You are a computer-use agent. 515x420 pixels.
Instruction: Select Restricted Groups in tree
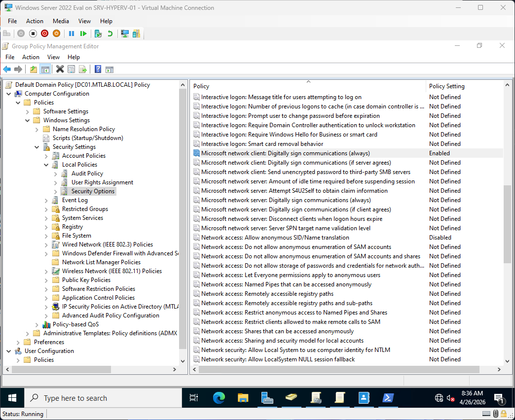(85, 209)
